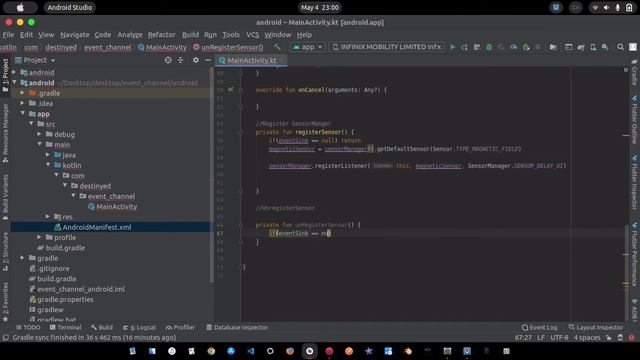This screenshot has height=360, width=640.
Task: Click the account avatar icon in toolbar
Action: point(633,47)
